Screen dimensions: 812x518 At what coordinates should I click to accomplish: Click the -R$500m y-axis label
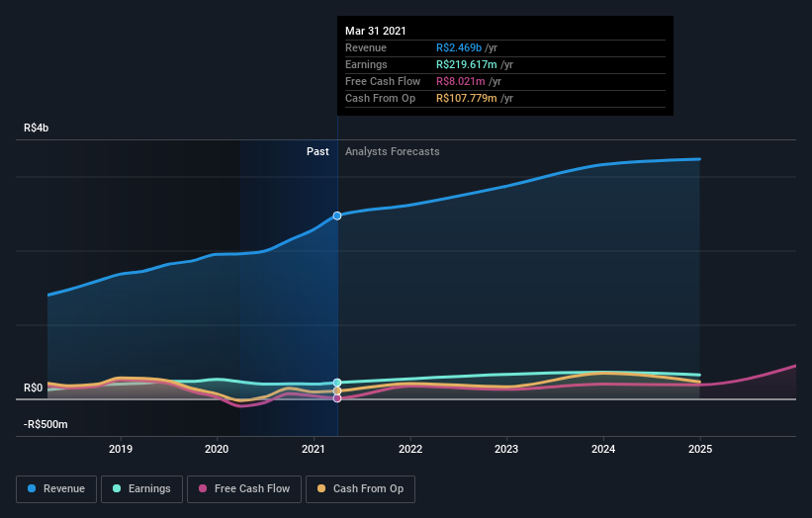pos(45,424)
